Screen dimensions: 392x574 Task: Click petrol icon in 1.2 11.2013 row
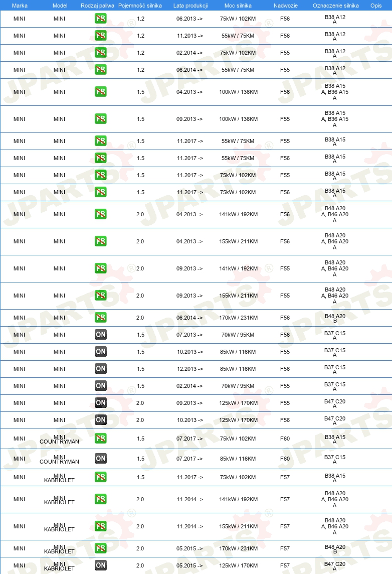click(101, 36)
